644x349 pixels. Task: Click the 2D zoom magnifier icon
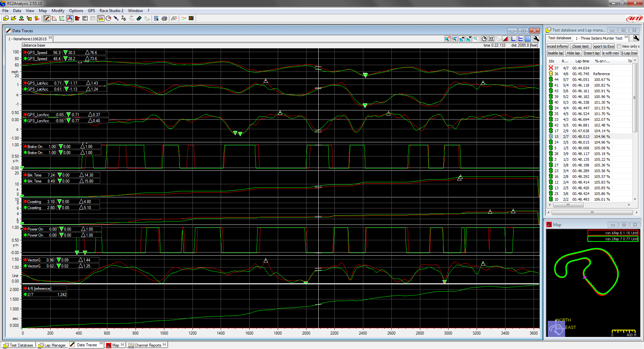click(x=447, y=39)
